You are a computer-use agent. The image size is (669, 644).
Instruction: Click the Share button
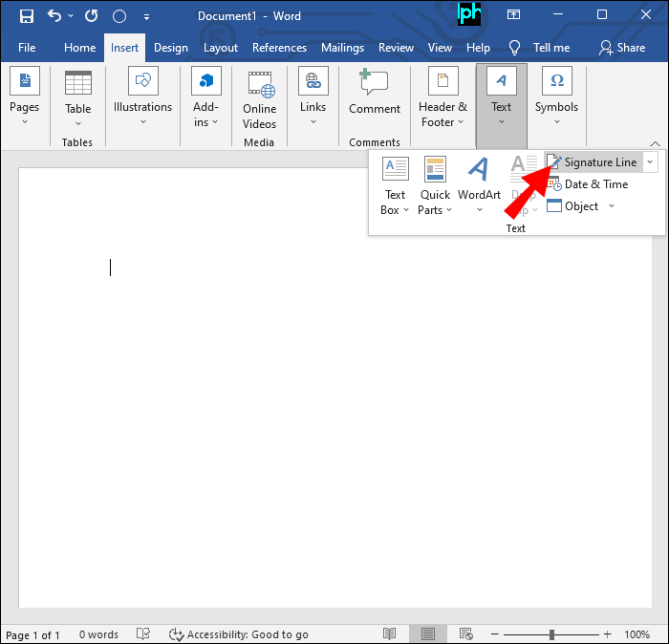[622, 48]
